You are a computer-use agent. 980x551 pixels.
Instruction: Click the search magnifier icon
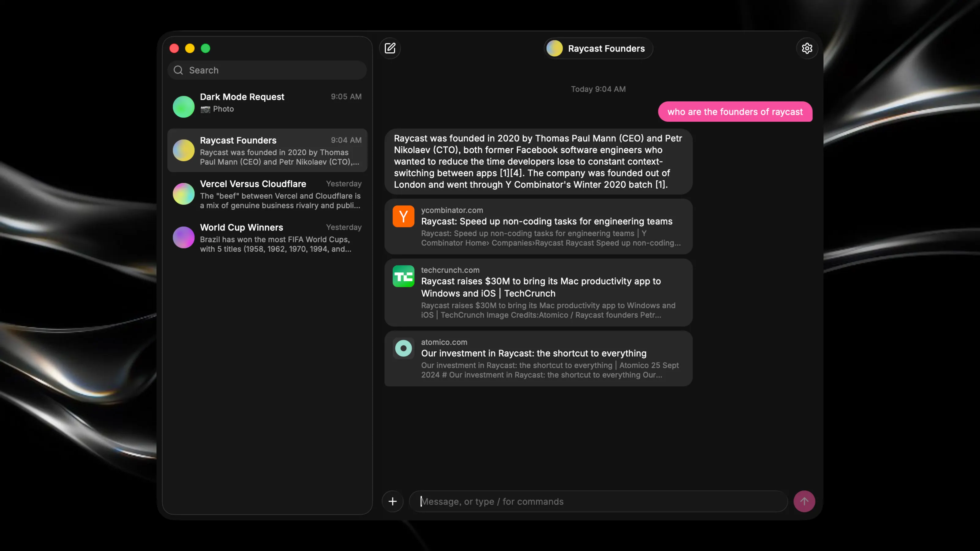[x=178, y=70]
